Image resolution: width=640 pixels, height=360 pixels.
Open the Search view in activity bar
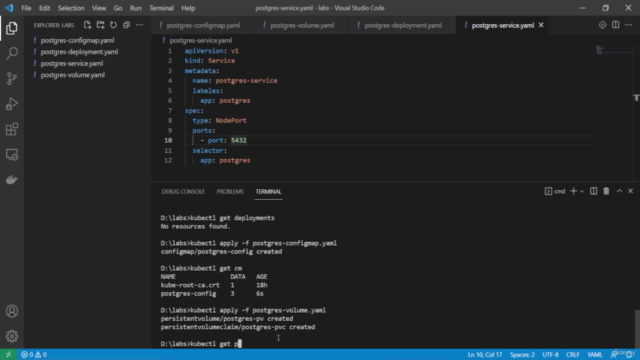pyautogui.click(x=12, y=53)
